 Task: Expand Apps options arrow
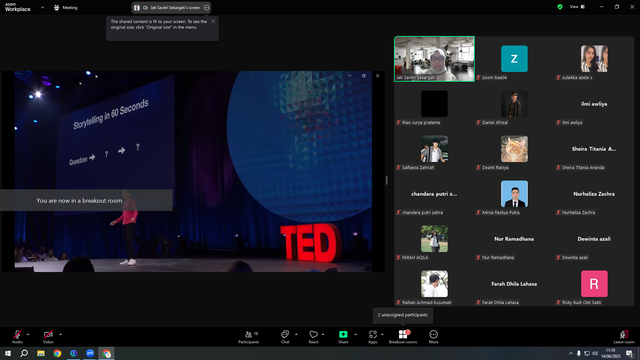pos(382,334)
